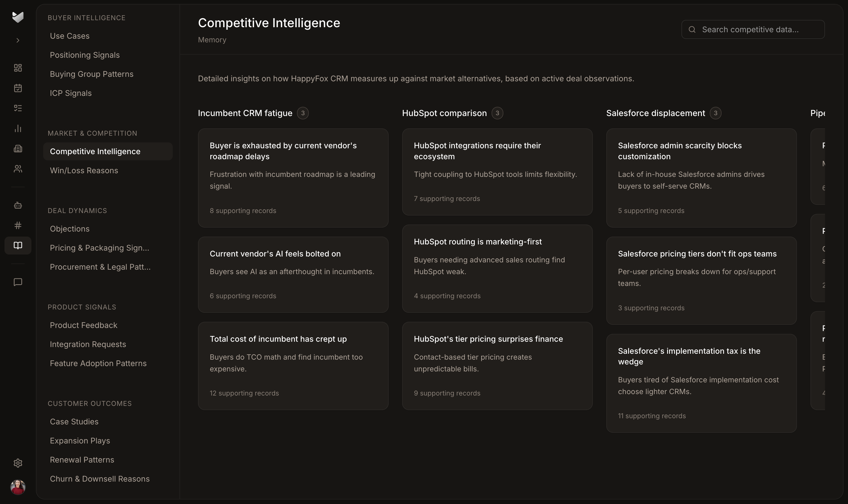
Task: Select Competitive Intelligence nav item
Action: pyautogui.click(x=108, y=151)
